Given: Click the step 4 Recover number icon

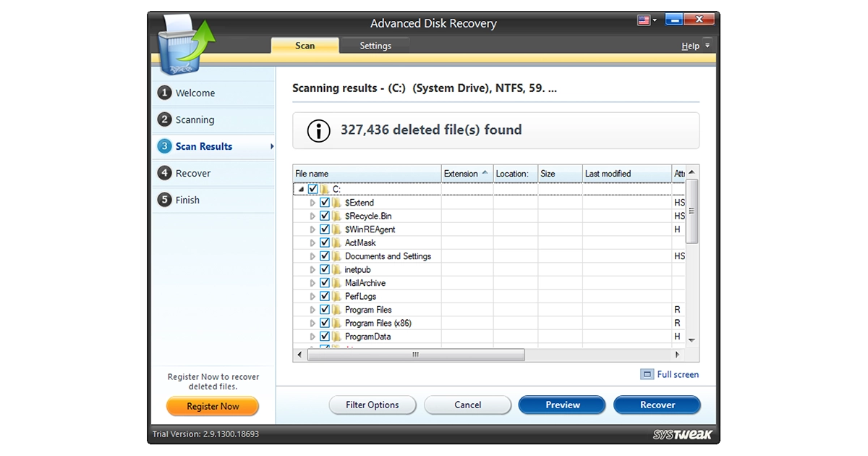Looking at the screenshot, I should [165, 173].
